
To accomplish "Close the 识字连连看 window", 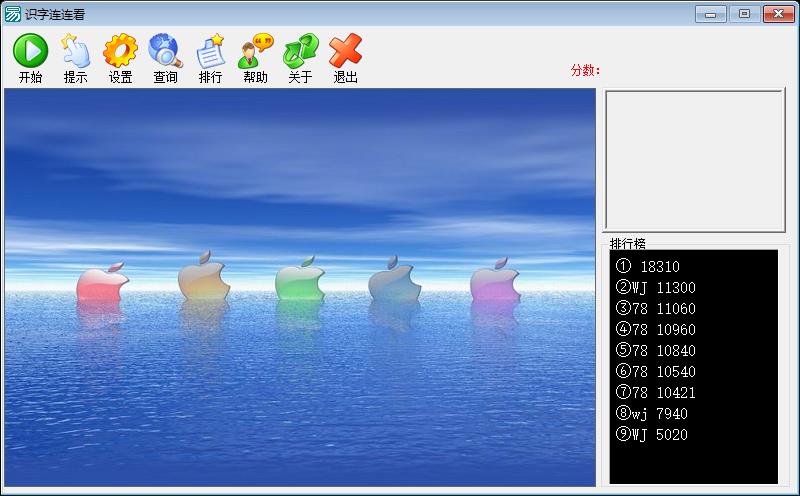I will coord(779,14).
